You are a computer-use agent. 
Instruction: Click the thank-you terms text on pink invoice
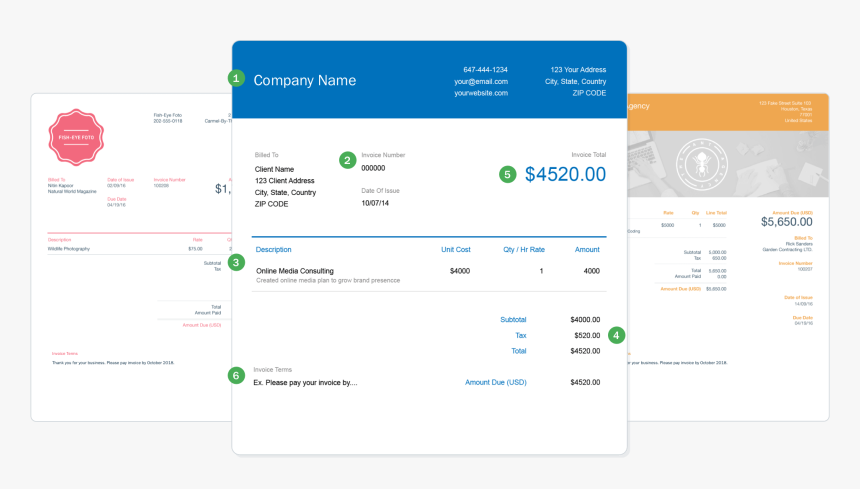113,363
